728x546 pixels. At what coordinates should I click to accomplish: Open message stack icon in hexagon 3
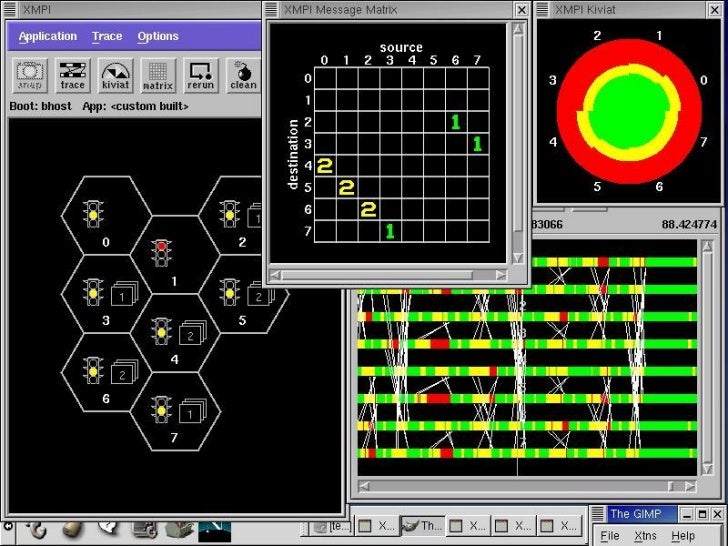click(124, 294)
